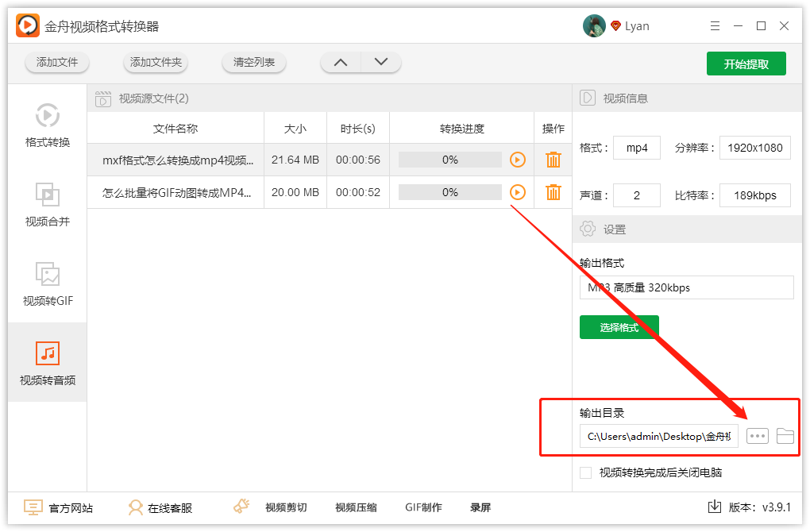
Task: Click the 添加文件 button
Action: (x=57, y=63)
